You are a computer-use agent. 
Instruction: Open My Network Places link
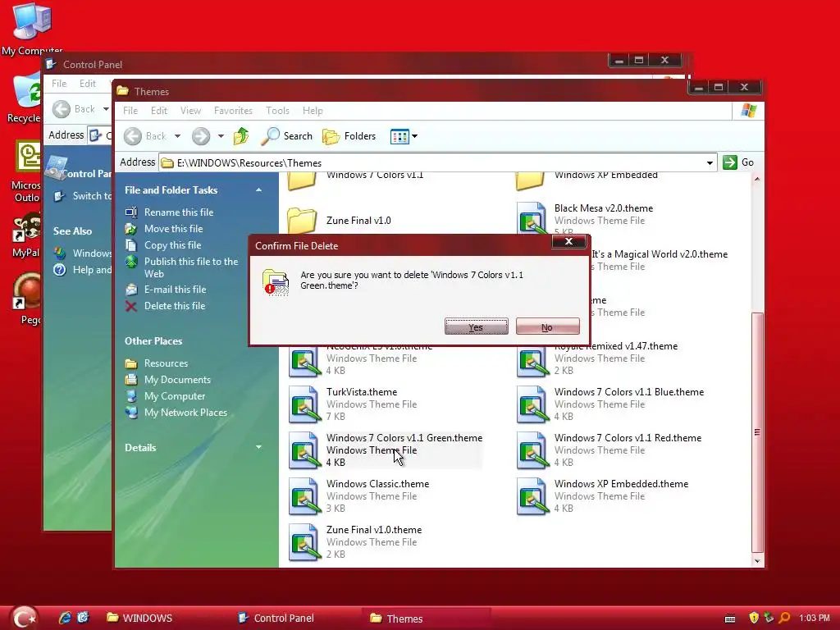pyautogui.click(x=185, y=413)
